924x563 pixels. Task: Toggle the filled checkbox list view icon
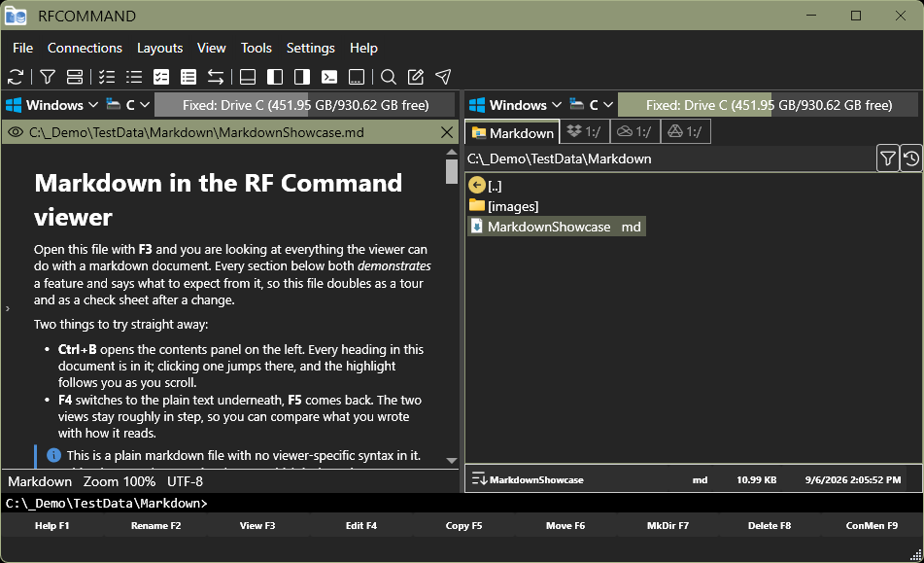pyautogui.click(x=161, y=77)
